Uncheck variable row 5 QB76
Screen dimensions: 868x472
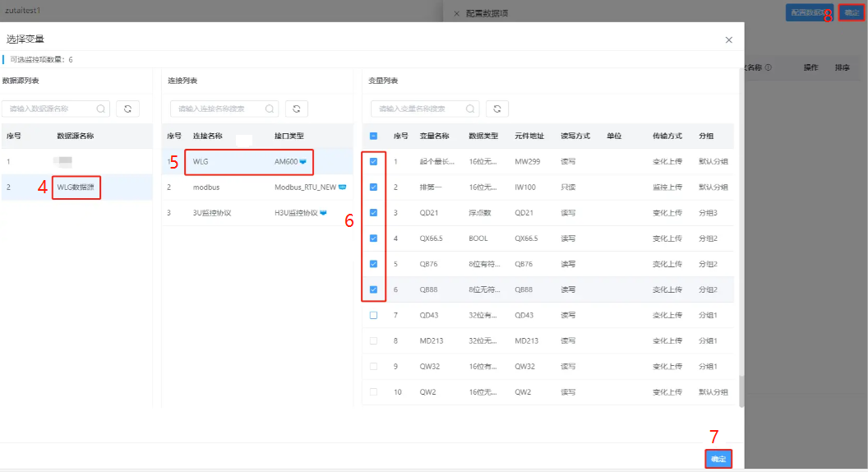point(374,264)
